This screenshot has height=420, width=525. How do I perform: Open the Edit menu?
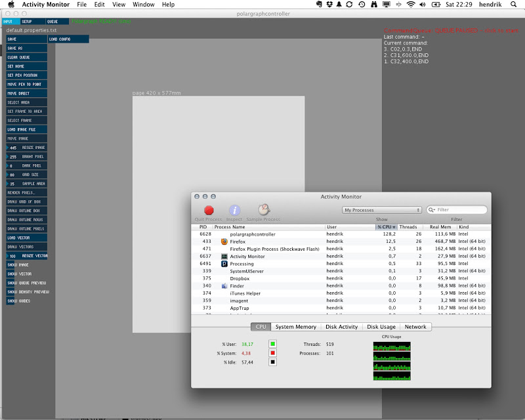click(100, 5)
